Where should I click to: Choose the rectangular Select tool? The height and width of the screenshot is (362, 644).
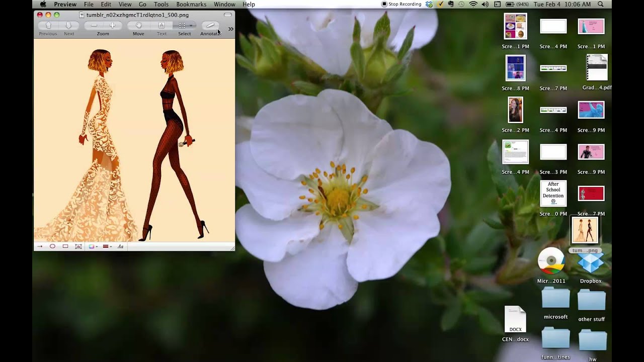point(182,25)
